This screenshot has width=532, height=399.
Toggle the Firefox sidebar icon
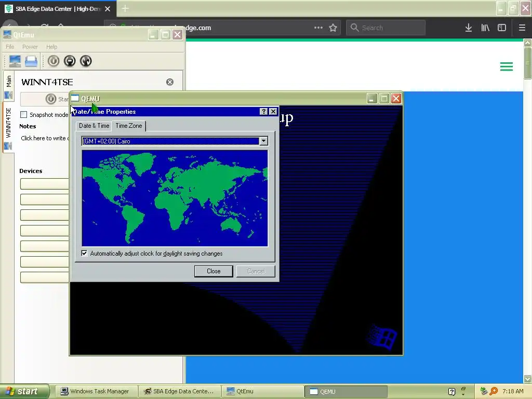pos(502,28)
